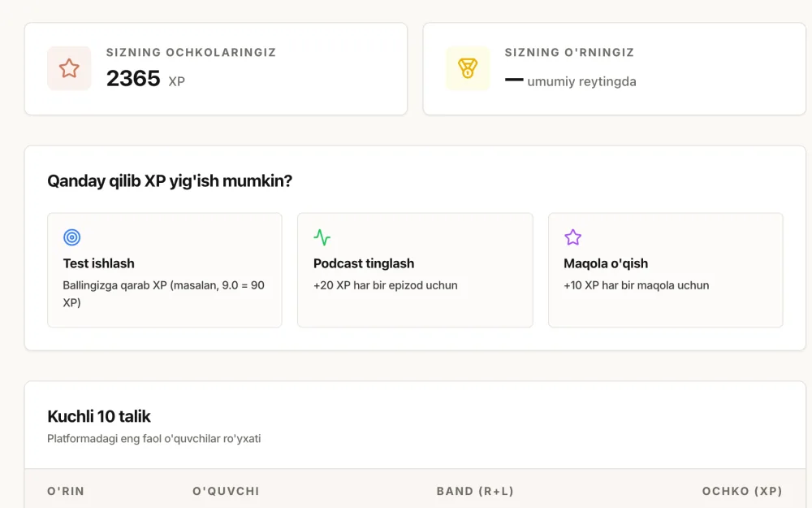Click the SIZNING OCHKOLARINGIZ label
Image resolution: width=812 pixels, height=508 pixels.
click(191, 52)
